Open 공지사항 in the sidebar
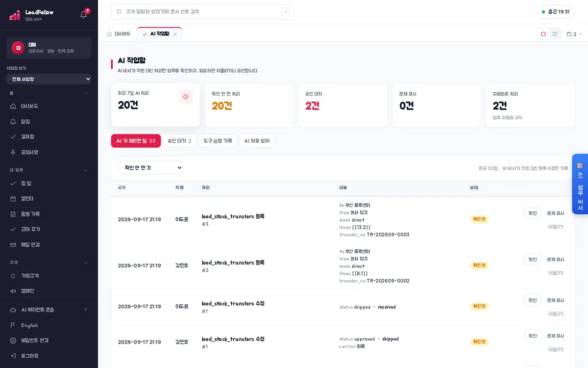This screenshot has width=588, height=368. (49, 152)
